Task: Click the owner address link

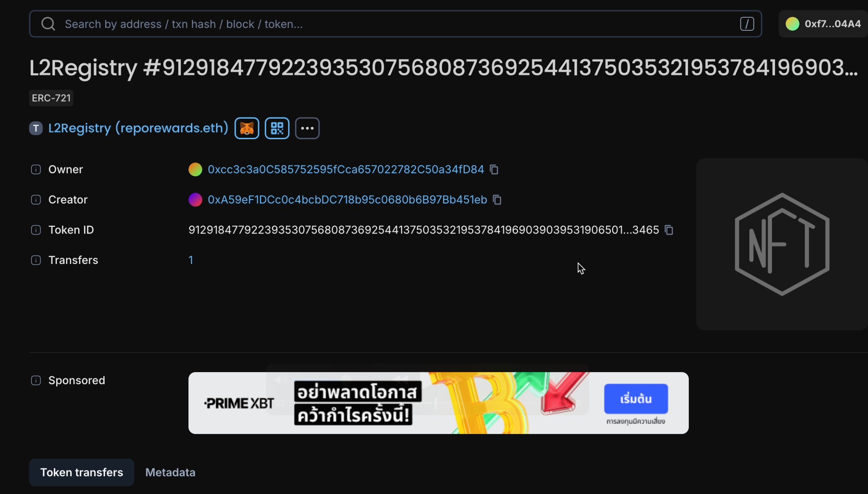Action: [346, 169]
